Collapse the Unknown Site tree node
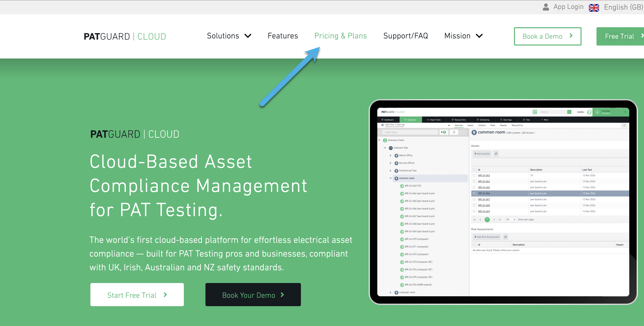Viewport: 644px width, 326px height. click(x=385, y=148)
